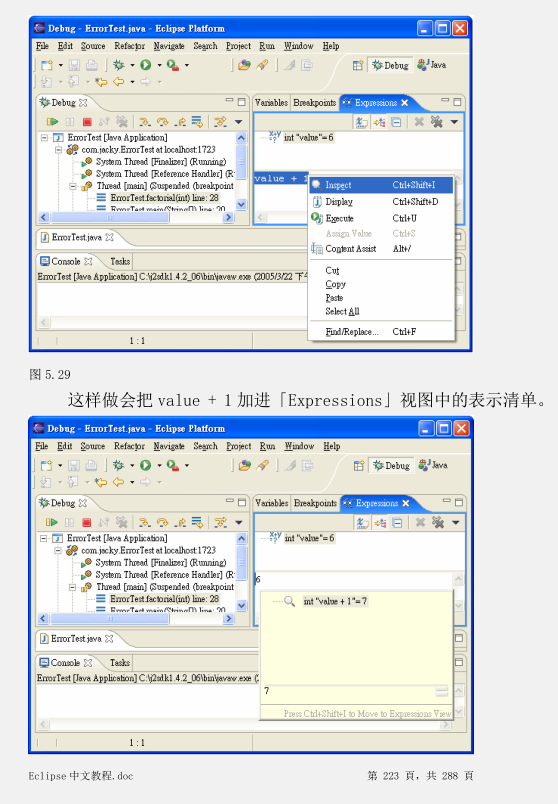Open Run button dropdown arrow in top toolbar
The image size is (558, 804).
click(x=159, y=65)
